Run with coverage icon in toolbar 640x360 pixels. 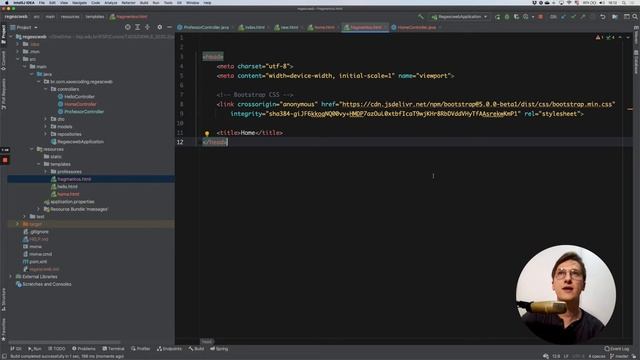[516, 17]
